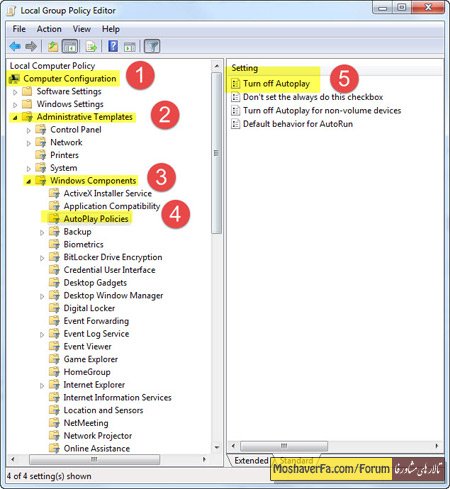
Task: Toggle the console tree pane icon
Action: [x=70, y=46]
